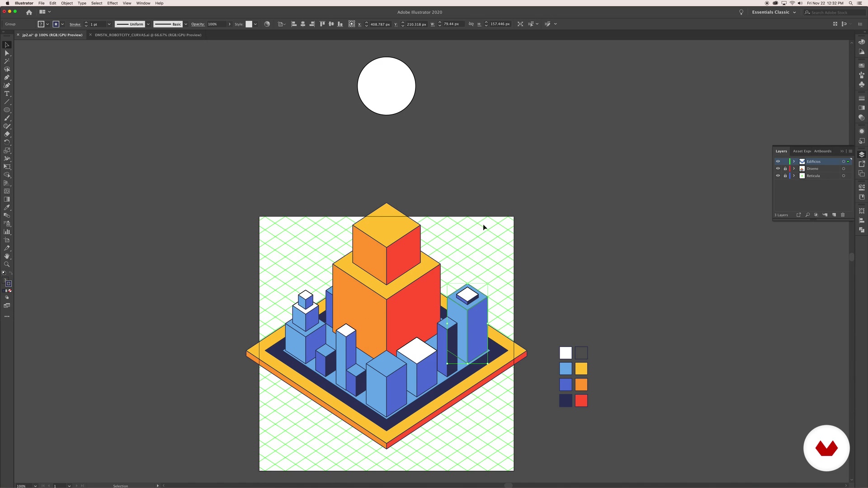This screenshot has width=868, height=488.
Task: Hide the Diseno layer
Action: pyautogui.click(x=778, y=169)
